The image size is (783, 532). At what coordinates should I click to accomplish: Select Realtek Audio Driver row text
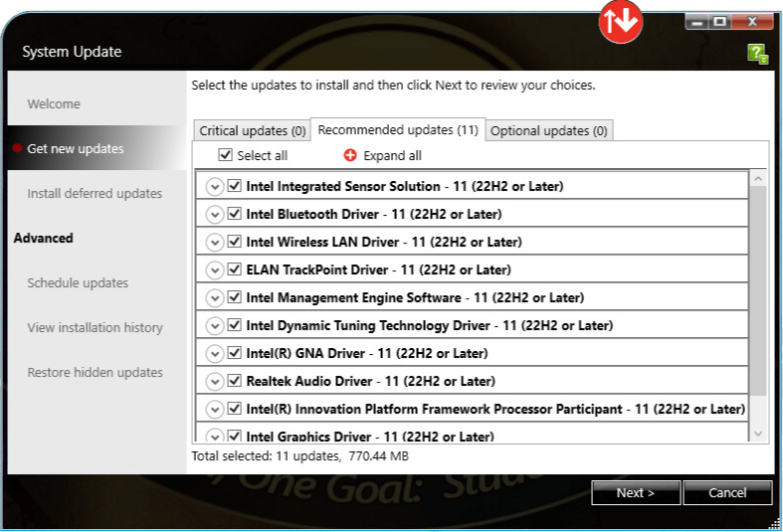point(370,381)
